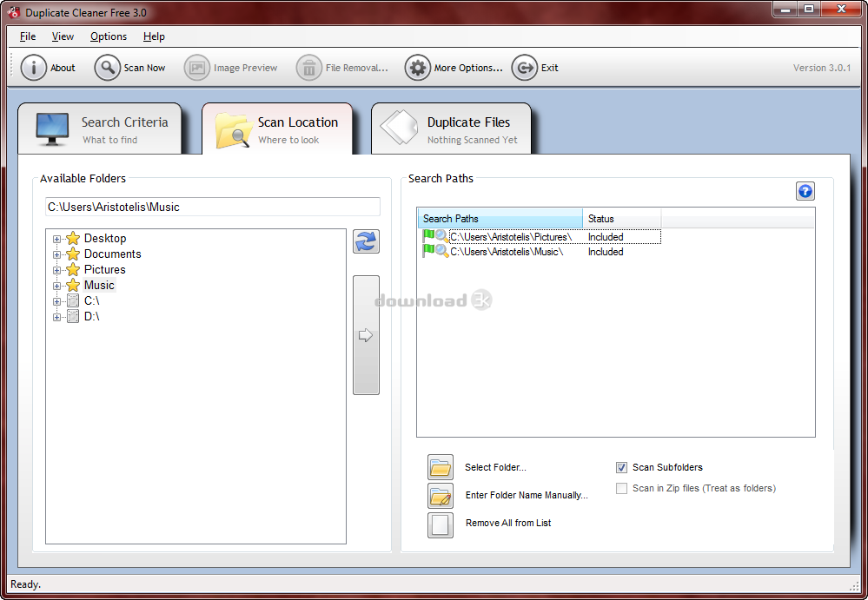868x600 pixels.
Task: Click the Exit toolbar label
Action: [550, 68]
